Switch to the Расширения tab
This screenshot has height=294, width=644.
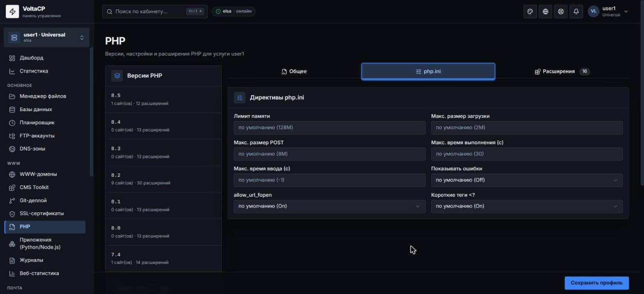562,71
